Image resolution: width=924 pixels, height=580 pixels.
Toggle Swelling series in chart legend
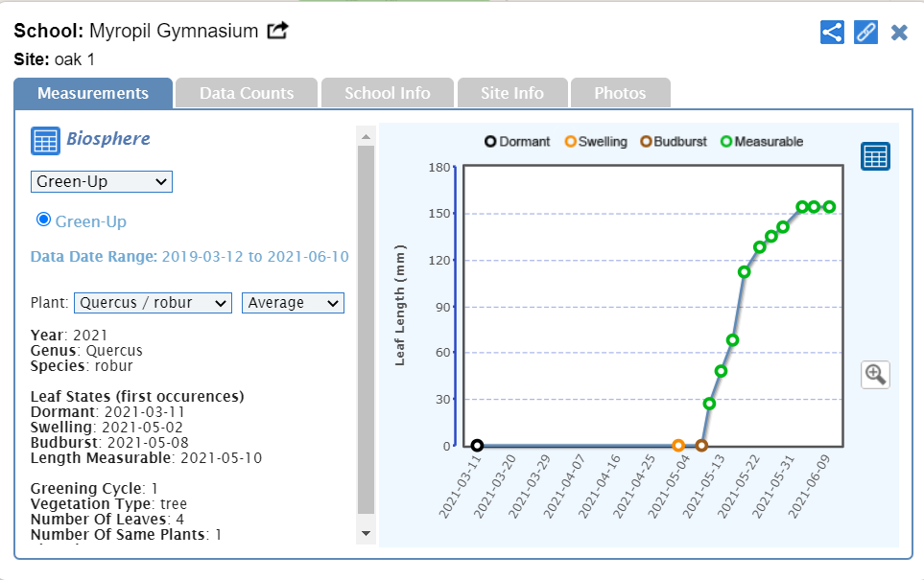click(595, 142)
